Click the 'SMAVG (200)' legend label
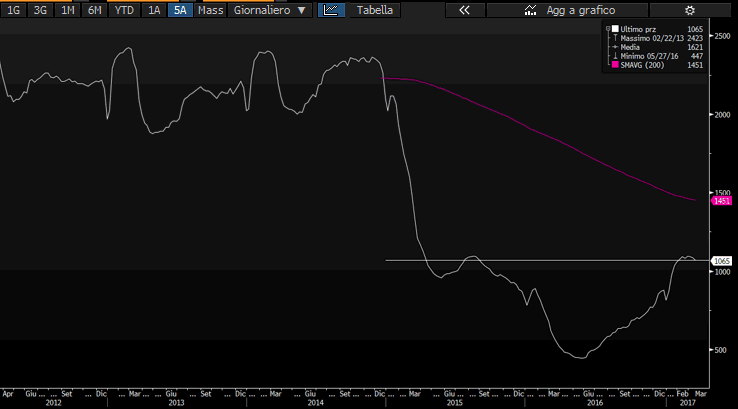 pyautogui.click(x=642, y=65)
